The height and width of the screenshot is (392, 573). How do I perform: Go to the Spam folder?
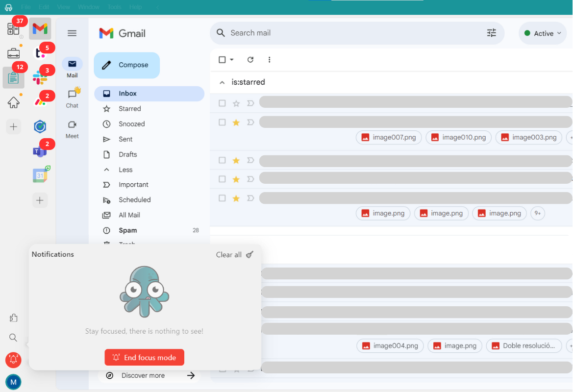tap(127, 230)
